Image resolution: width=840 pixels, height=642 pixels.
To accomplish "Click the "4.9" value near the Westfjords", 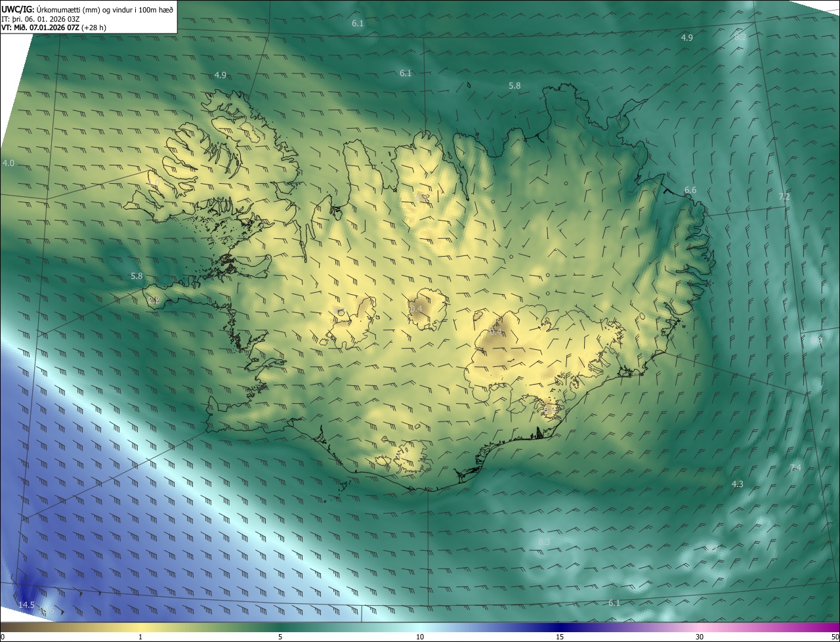I will click(220, 75).
